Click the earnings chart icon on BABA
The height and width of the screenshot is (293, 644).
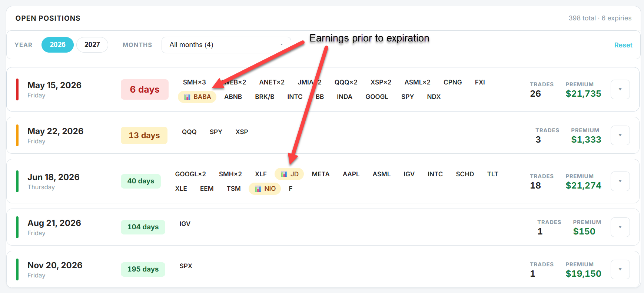[x=187, y=97]
